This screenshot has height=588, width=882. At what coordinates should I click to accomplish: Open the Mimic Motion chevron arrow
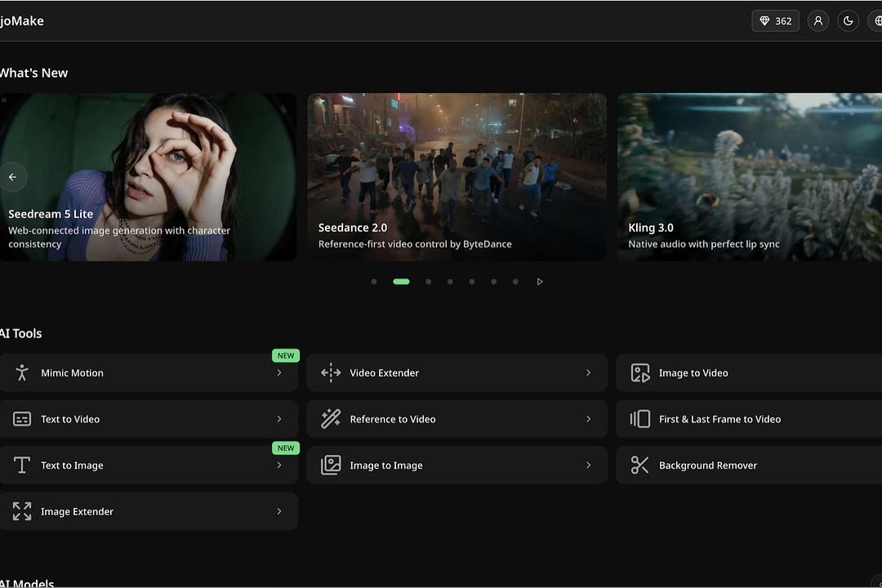tap(279, 372)
